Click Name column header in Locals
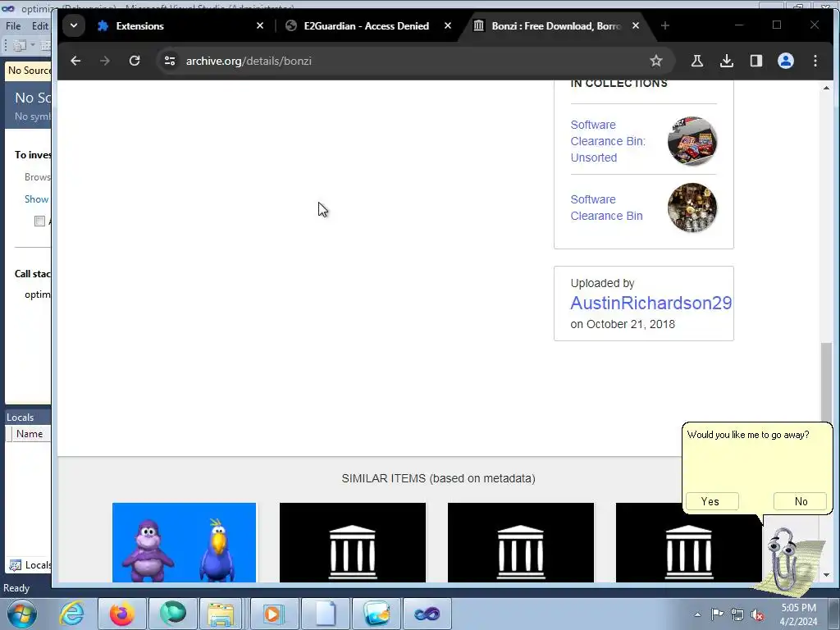This screenshot has width=840, height=630. click(x=30, y=434)
